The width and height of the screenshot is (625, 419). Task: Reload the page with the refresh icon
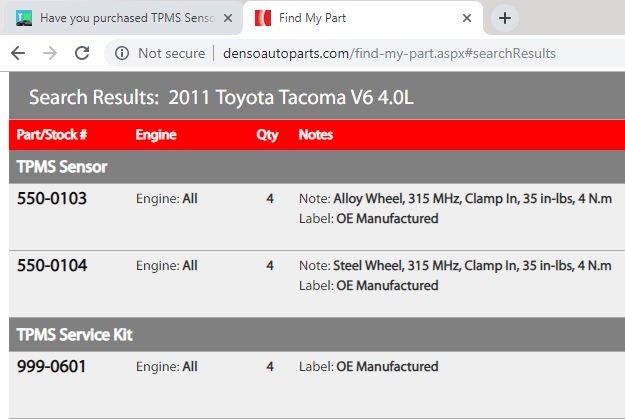(x=82, y=53)
